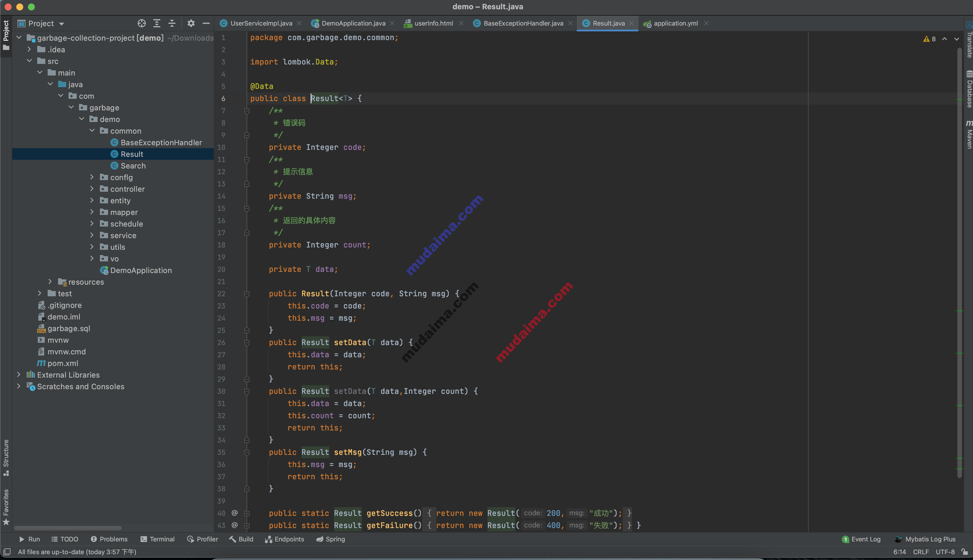Click the Locate/Select Opened File target icon
Image resolution: width=973 pixels, height=560 pixels.
(x=141, y=24)
